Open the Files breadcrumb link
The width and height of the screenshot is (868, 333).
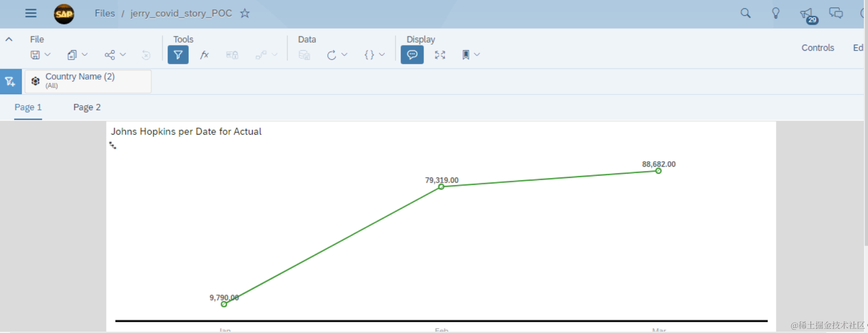[105, 13]
